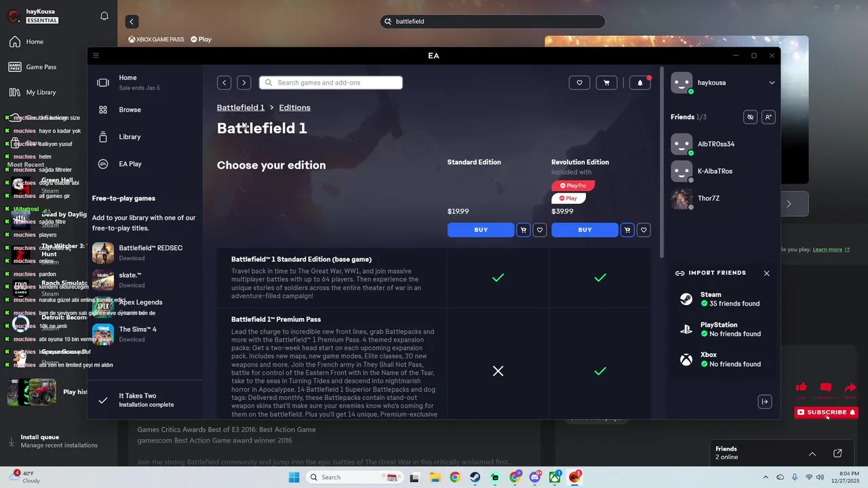Select friend K-AlbaTRos
Viewport: 868px width, 488px height.
click(724, 171)
